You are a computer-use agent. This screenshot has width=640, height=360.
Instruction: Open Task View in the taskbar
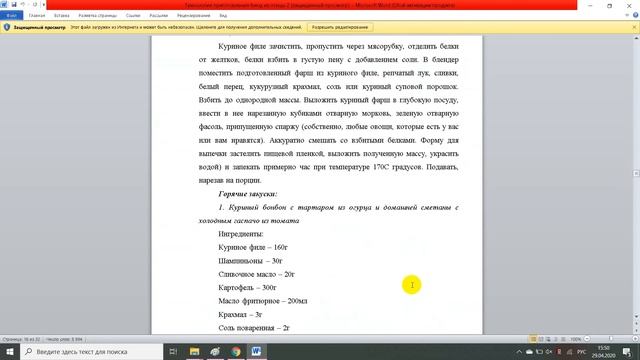coord(173,351)
